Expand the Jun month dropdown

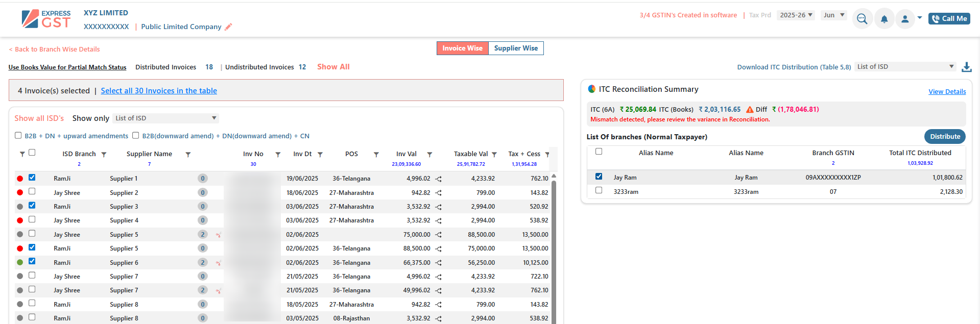pyautogui.click(x=833, y=15)
